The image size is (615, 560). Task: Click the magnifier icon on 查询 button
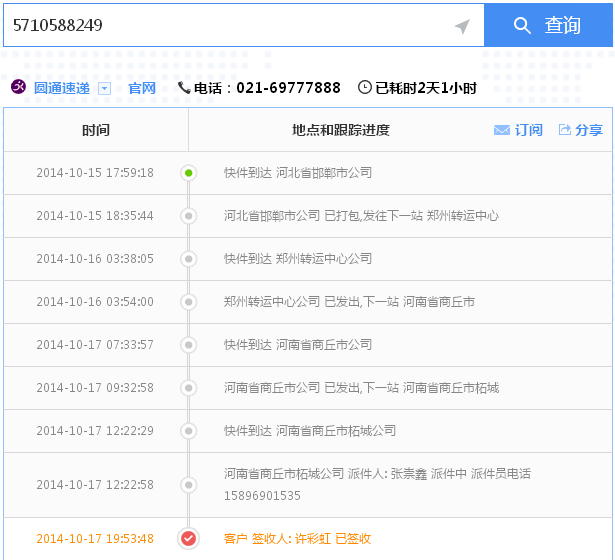tap(522, 25)
